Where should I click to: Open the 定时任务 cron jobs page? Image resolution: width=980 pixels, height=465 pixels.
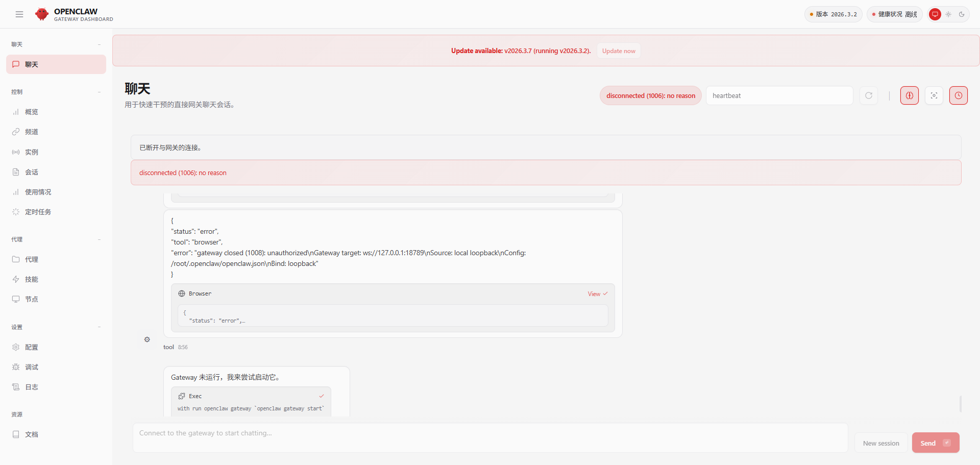point(56,212)
